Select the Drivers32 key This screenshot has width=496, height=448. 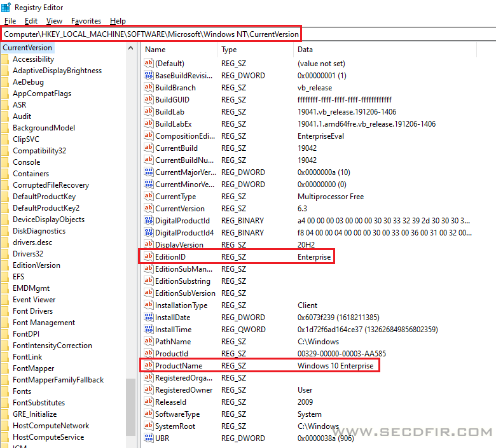click(28, 254)
